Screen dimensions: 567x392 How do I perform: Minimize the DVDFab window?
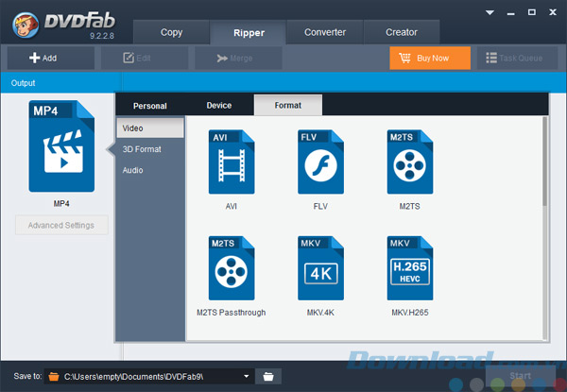[511, 13]
